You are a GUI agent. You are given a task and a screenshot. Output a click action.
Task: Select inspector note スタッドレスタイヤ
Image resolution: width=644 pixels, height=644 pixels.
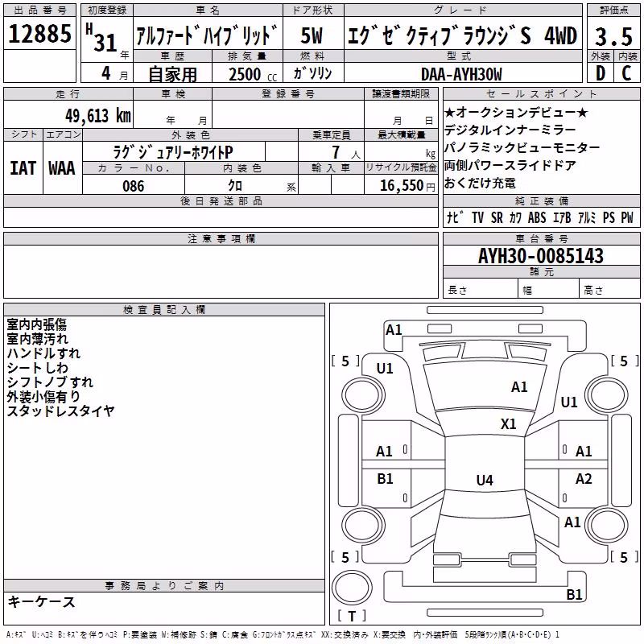[x=60, y=411]
